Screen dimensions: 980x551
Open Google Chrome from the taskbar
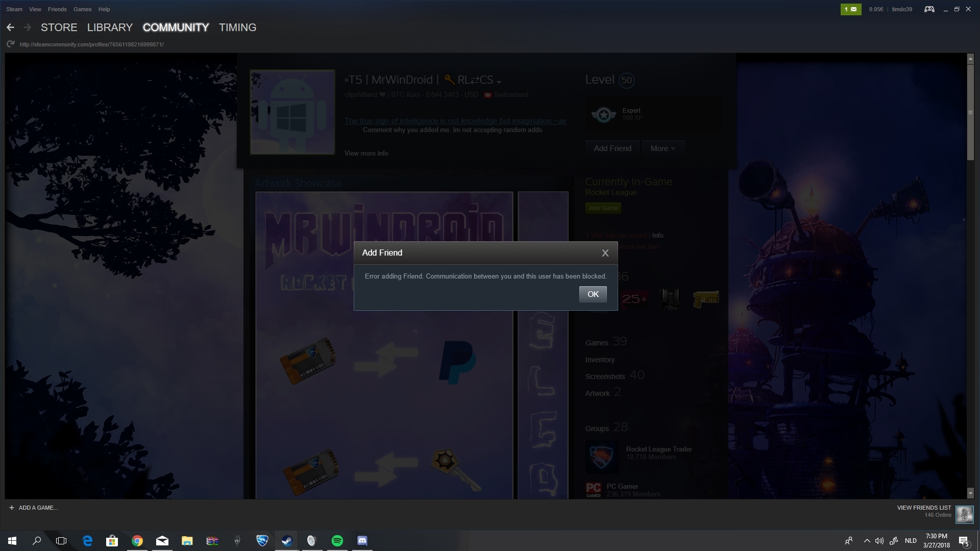click(x=137, y=541)
